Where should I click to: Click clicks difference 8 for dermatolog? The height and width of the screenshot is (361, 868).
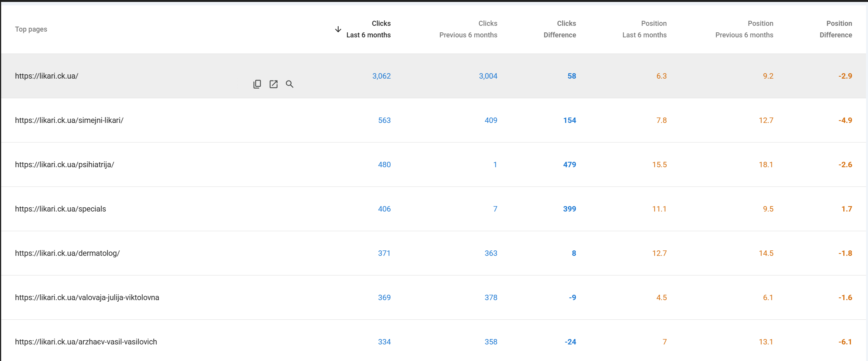click(574, 253)
